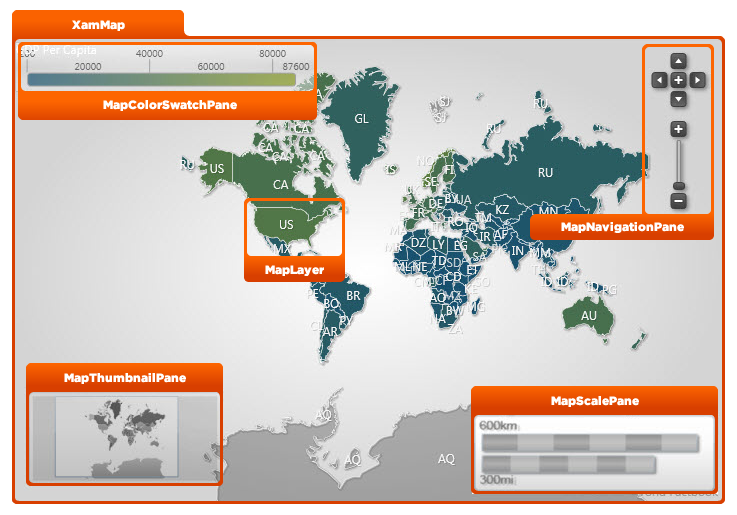Select India labeled IN on the map
The image size is (737, 515).
coord(517,251)
